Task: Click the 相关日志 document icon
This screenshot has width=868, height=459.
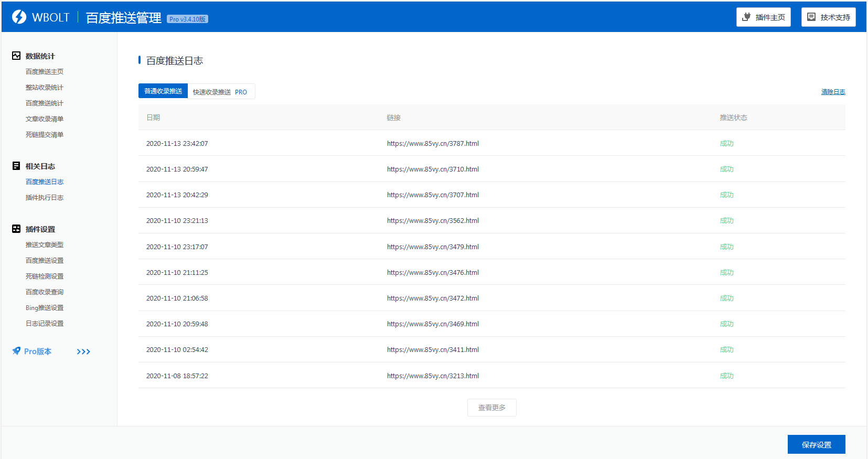Action: click(x=16, y=166)
